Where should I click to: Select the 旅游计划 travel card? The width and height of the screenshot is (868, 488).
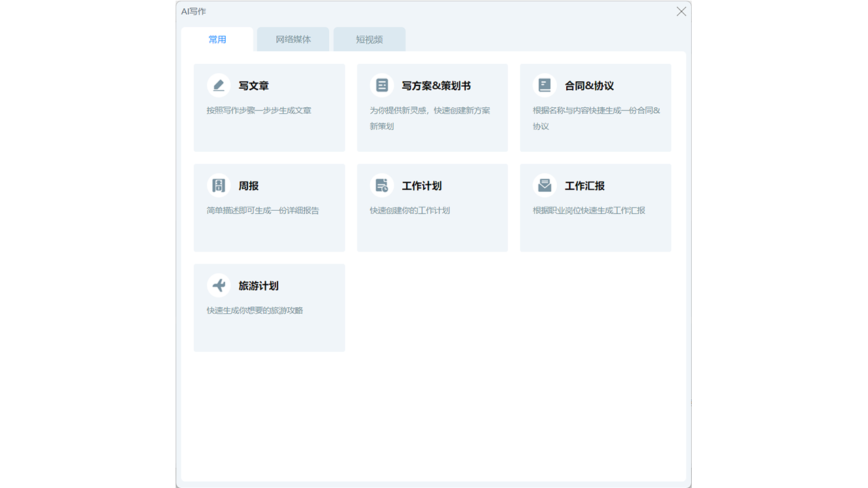pos(269,308)
